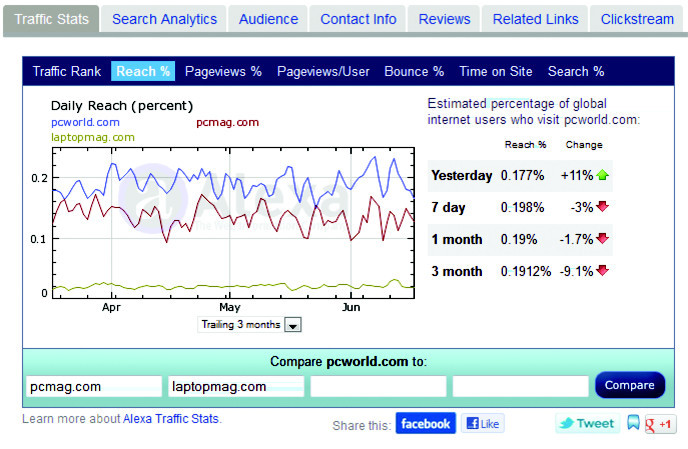
Task: Click the Tweet button
Action: pyautogui.click(x=587, y=423)
